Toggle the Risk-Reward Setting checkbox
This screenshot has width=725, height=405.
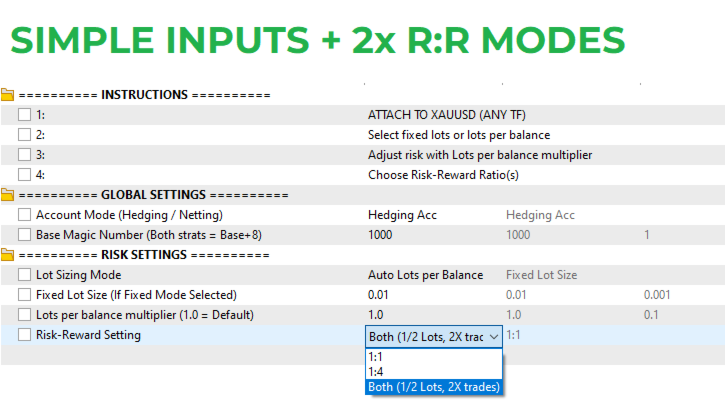[25, 335]
